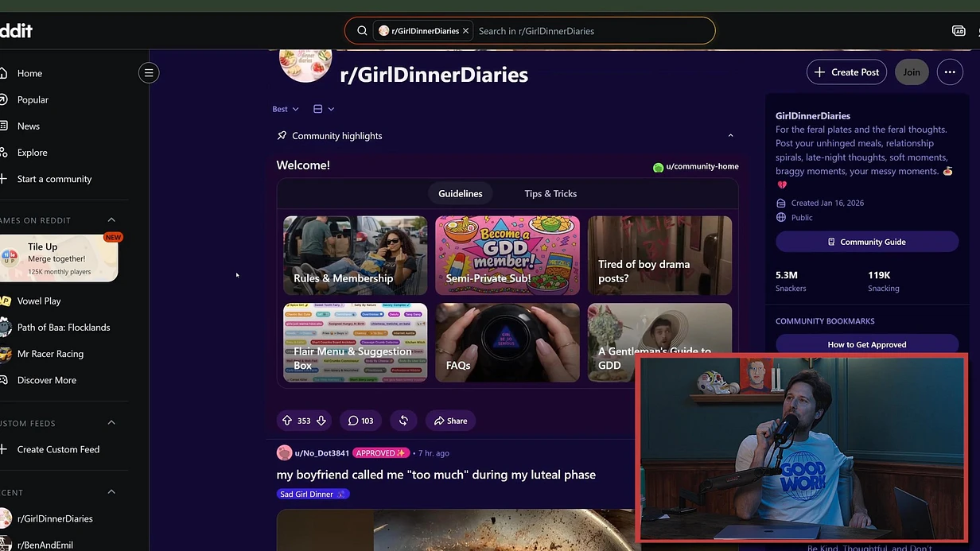980x551 pixels.
Task: Click the ad icon in the top bar
Action: tap(959, 31)
